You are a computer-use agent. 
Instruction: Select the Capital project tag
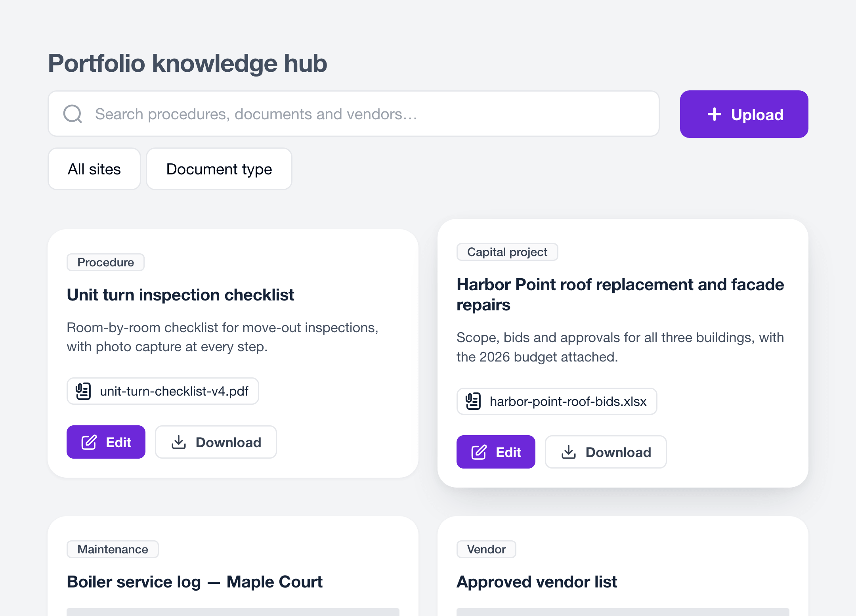507,252
